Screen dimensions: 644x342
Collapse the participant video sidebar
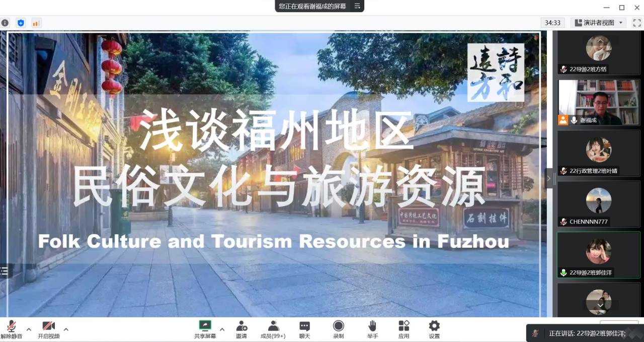[x=548, y=178]
